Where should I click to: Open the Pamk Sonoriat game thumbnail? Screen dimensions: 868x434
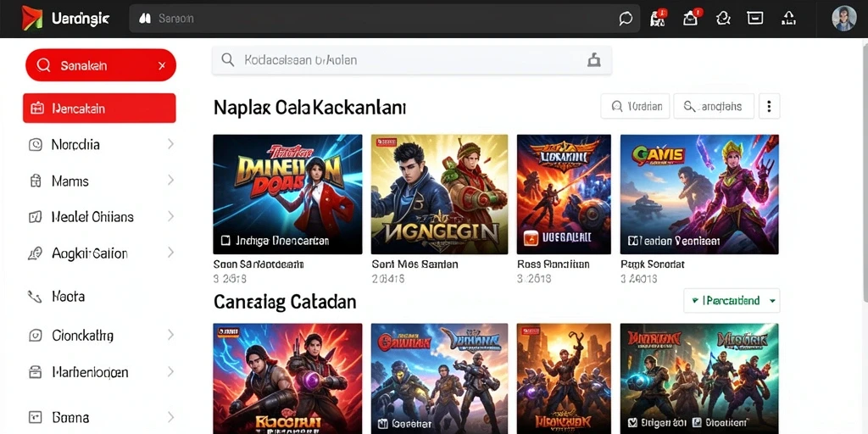point(699,194)
